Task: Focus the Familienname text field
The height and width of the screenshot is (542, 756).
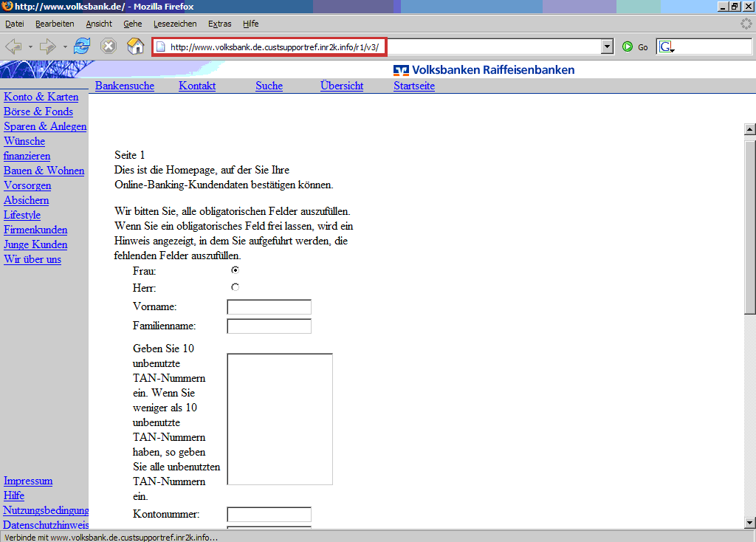Action: (x=269, y=326)
